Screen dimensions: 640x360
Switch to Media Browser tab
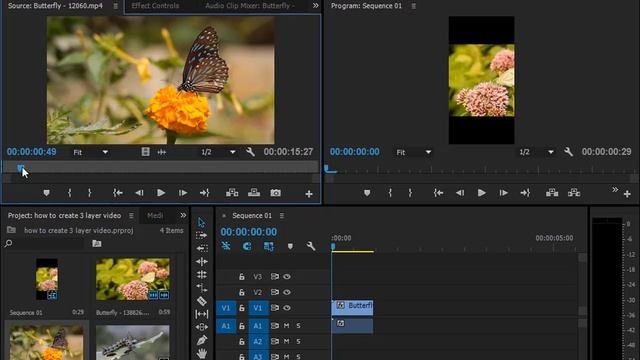click(155, 215)
